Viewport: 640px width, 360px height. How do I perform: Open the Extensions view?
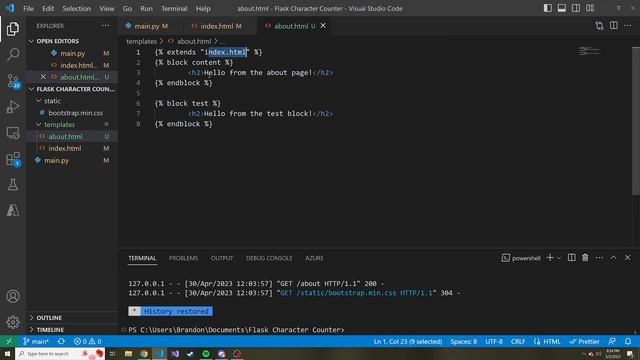[x=13, y=159]
